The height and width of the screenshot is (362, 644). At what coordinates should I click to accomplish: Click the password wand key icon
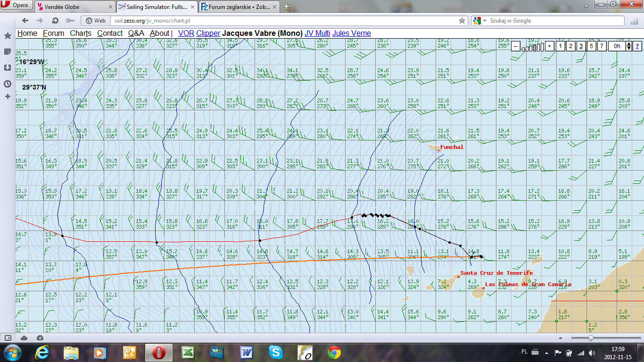coord(70,21)
